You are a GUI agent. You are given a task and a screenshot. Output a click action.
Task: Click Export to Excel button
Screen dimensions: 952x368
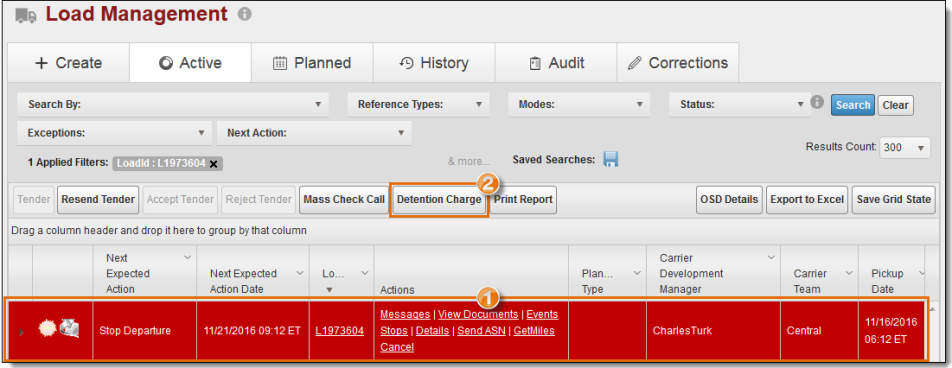click(807, 199)
